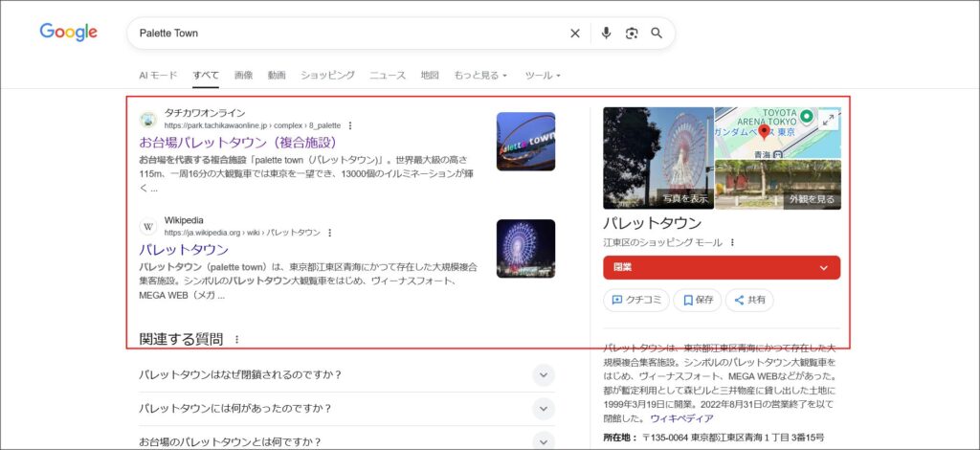
Task: Open options next to 江東区のショッピング モール
Action: pyautogui.click(x=732, y=242)
